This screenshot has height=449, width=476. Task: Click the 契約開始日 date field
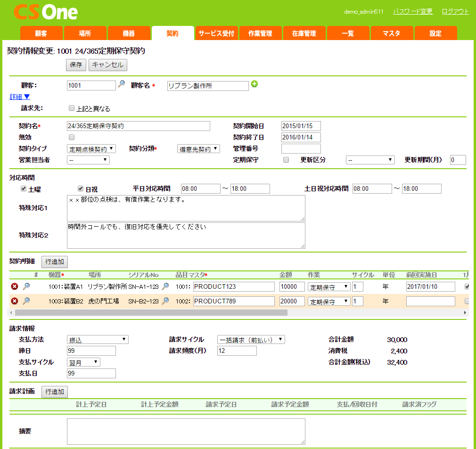[301, 126]
